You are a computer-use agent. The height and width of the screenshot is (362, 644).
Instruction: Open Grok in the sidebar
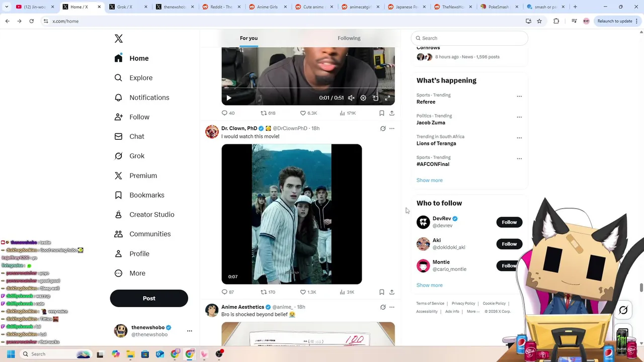point(130,156)
